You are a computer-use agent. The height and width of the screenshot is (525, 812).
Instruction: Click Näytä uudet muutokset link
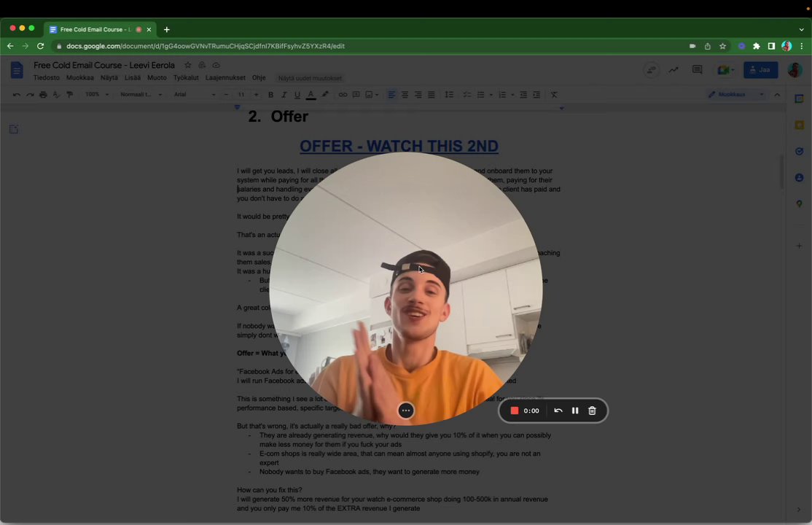(310, 78)
